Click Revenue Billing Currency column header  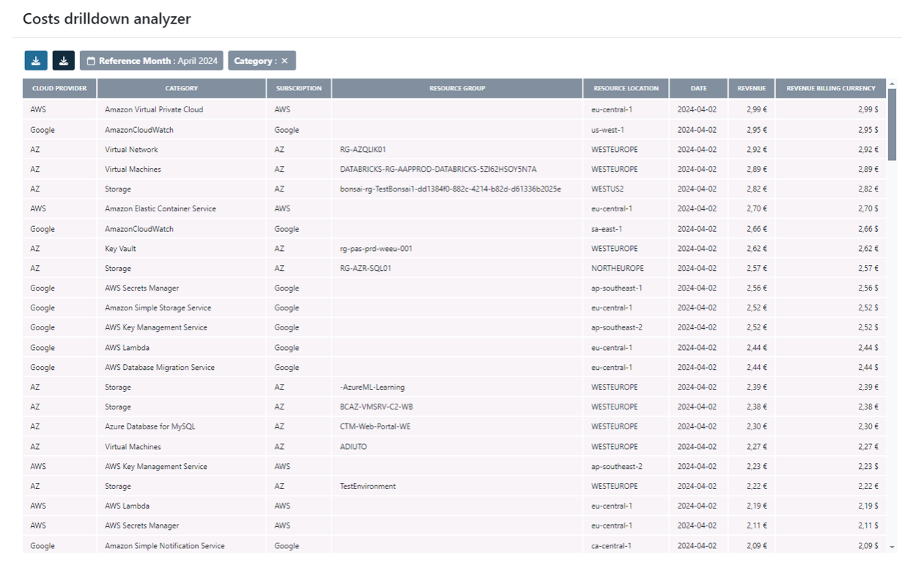tap(830, 89)
